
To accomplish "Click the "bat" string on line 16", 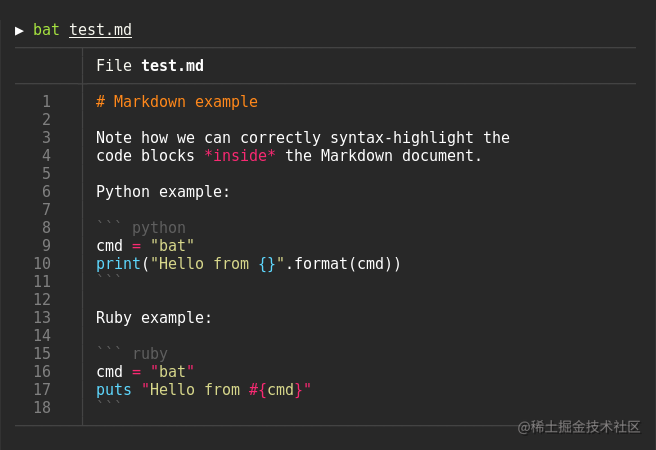I will tap(172, 372).
